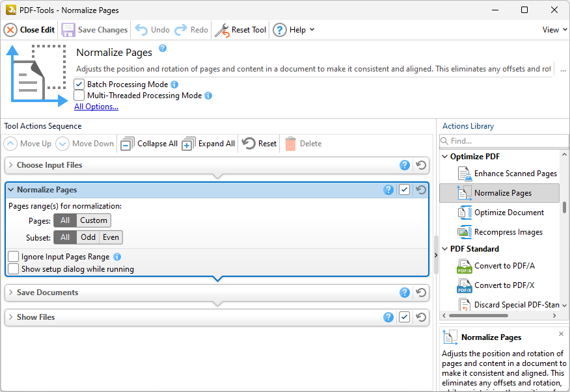The image size is (570, 392).
Task: Collapse the PDF Standard category
Action: (x=445, y=249)
